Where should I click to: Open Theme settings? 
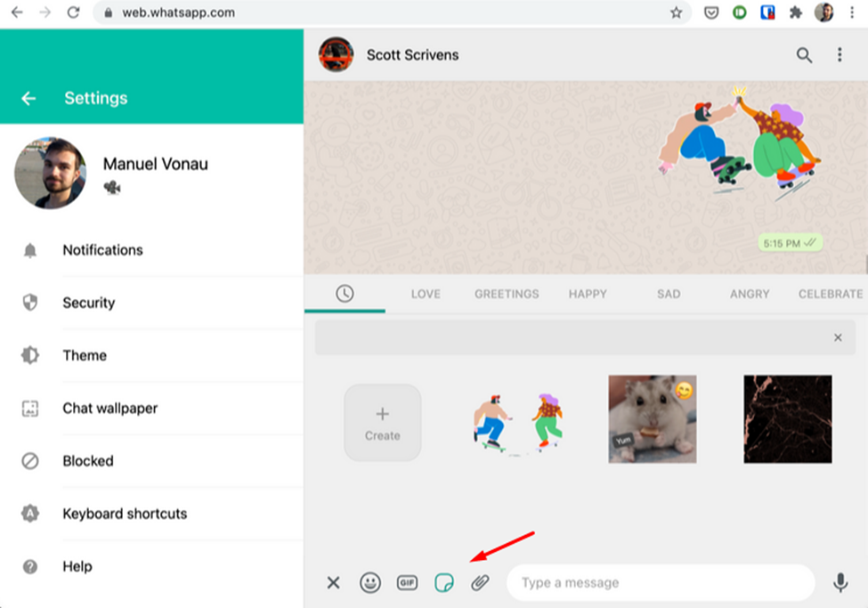tap(151, 355)
